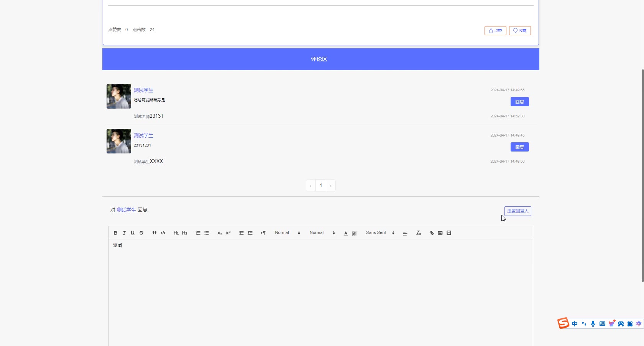Insert a hyperlink in the editor
The image size is (644, 346).
[432, 233]
